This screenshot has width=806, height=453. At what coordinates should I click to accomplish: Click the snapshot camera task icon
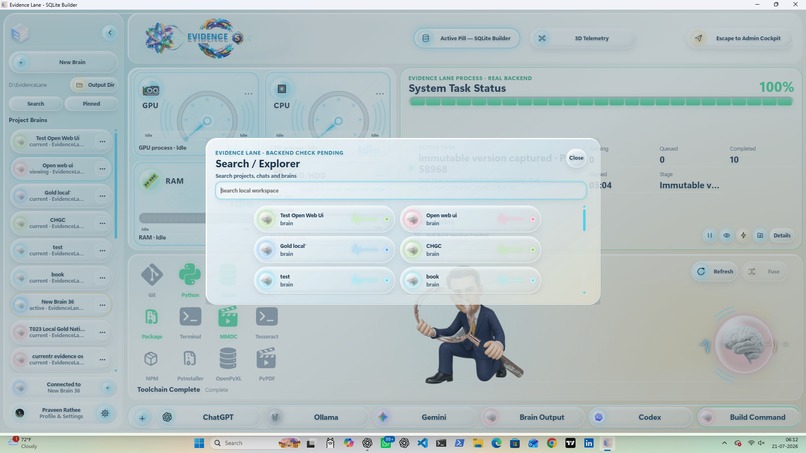760,235
